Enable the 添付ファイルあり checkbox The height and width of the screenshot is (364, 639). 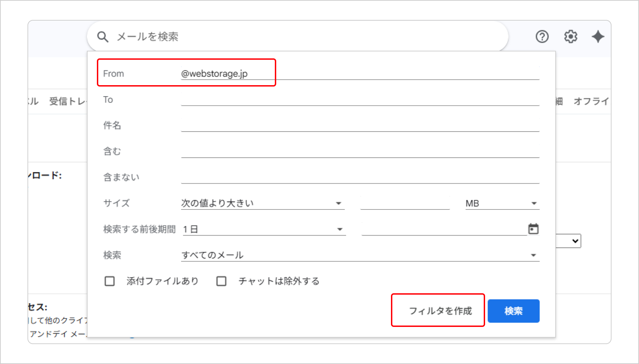110,281
